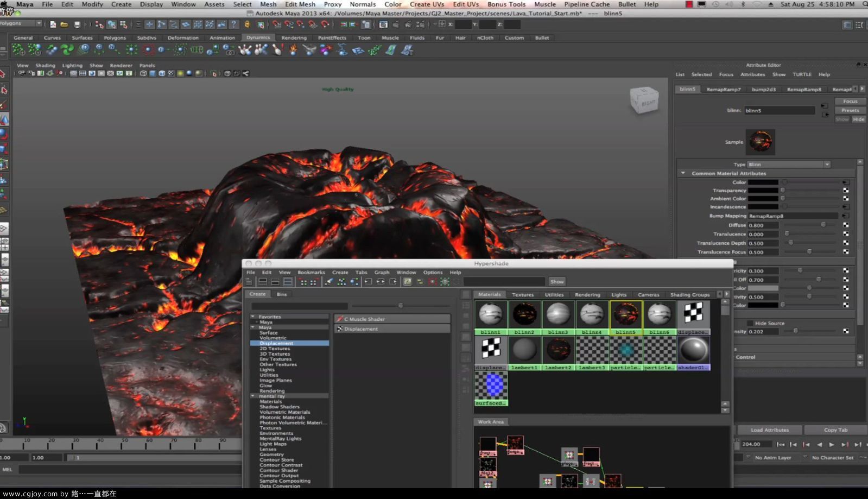Click Hypershade output connections icon
Image resolution: width=868 pixels, height=499 pixels.
(393, 282)
